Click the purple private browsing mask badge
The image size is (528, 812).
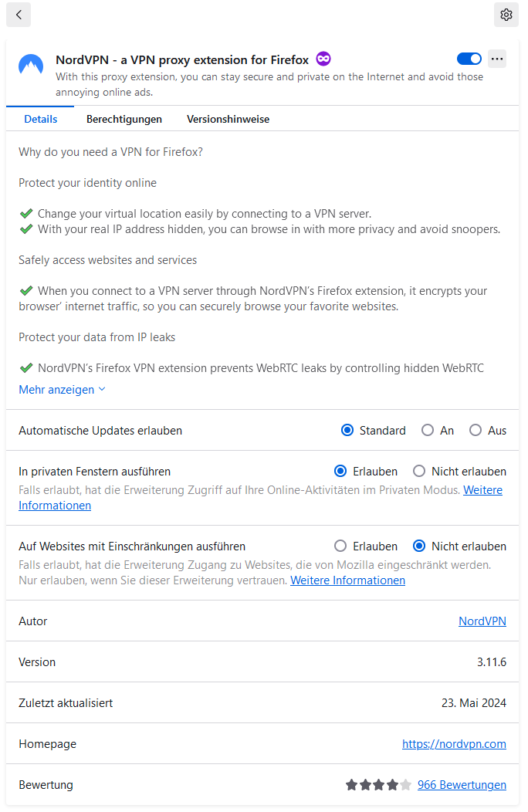[x=323, y=59]
